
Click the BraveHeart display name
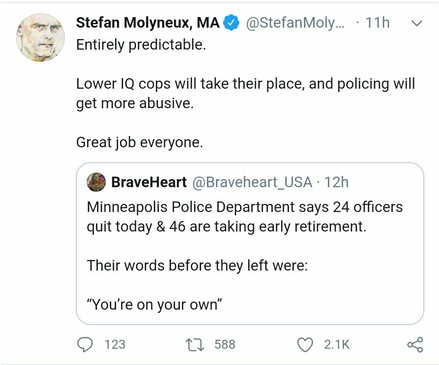149,182
